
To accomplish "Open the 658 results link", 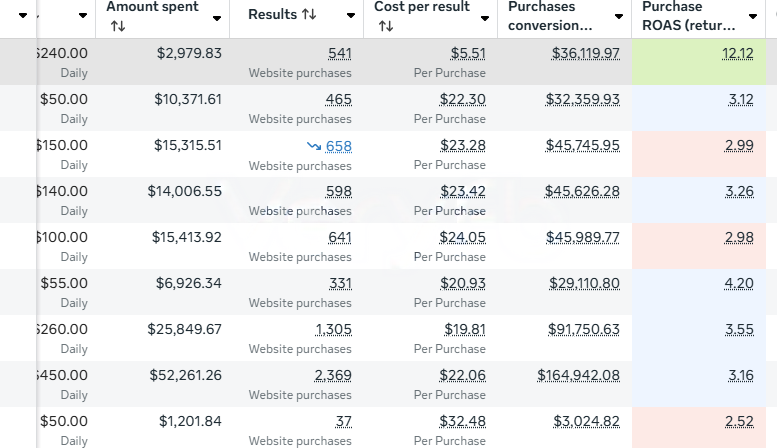I will [x=339, y=146].
